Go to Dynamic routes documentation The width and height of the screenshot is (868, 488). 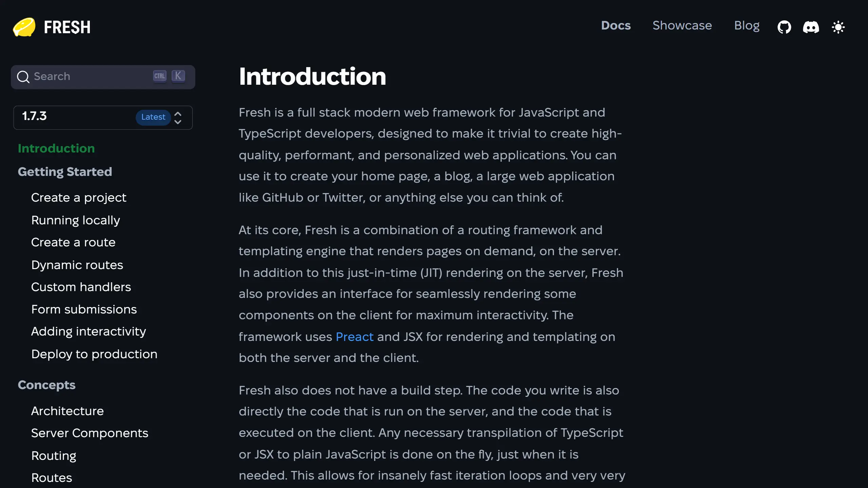point(77,265)
